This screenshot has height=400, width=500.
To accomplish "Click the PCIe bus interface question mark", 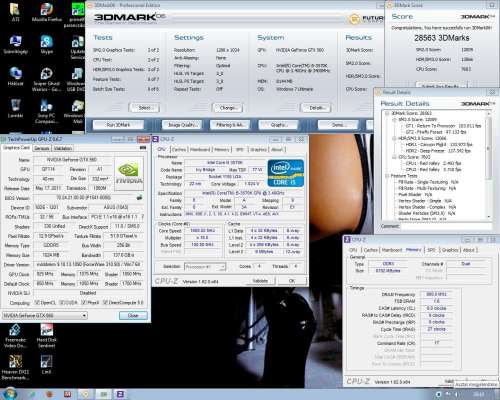I will pos(142,217).
